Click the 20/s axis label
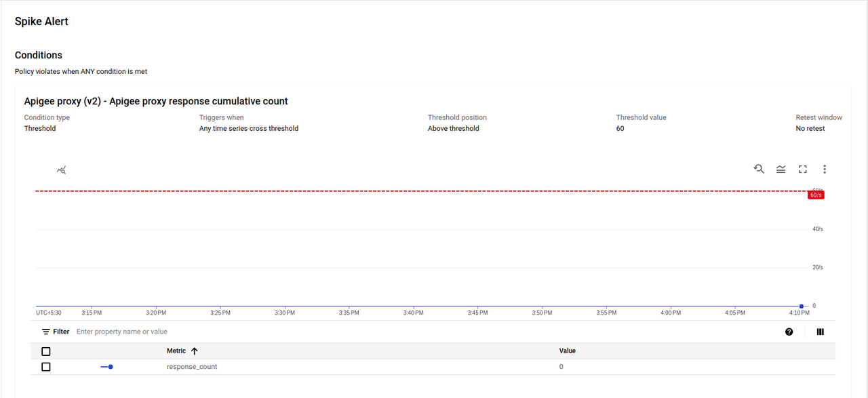 [818, 267]
